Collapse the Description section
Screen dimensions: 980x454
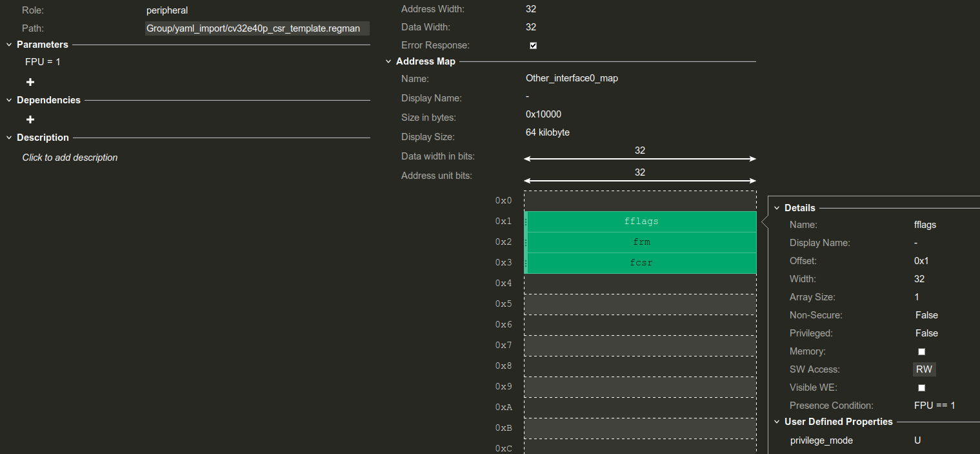click(x=9, y=138)
